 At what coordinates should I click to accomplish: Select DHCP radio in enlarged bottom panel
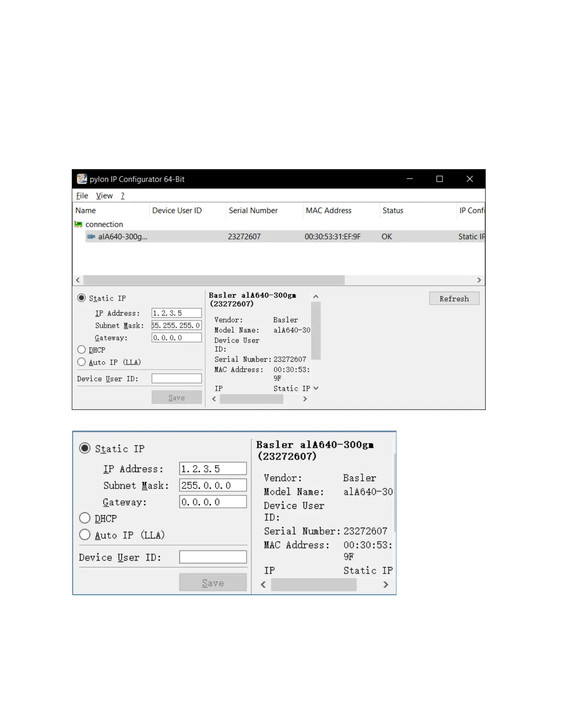85,518
